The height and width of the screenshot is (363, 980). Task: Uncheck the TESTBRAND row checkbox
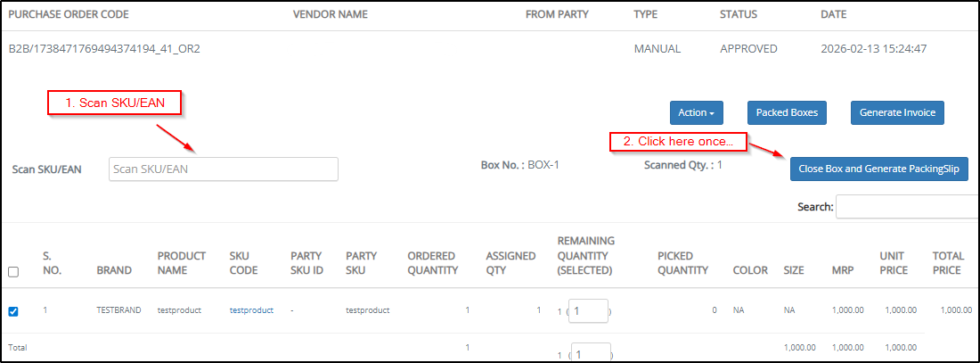pos(13,311)
